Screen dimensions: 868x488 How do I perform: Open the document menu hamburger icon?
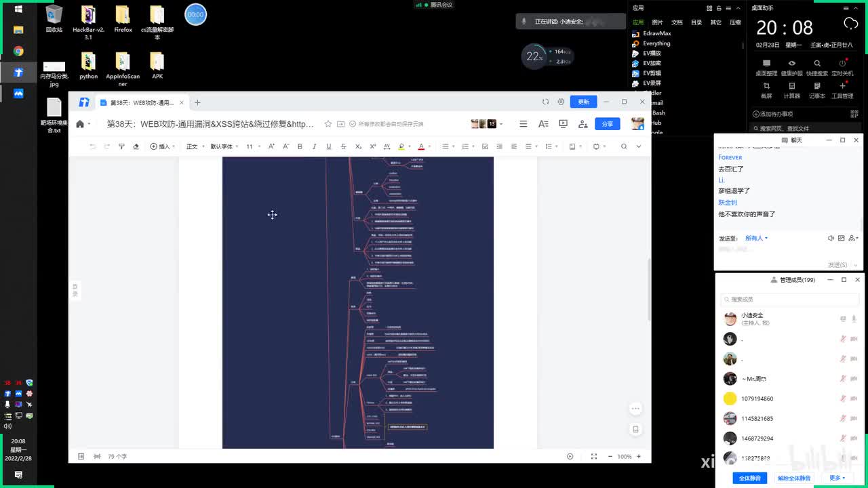(x=524, y=124)
